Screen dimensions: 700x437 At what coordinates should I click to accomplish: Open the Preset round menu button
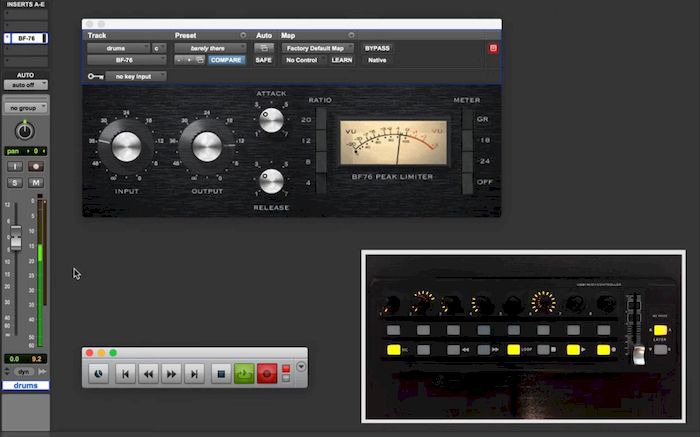(243, 35)
